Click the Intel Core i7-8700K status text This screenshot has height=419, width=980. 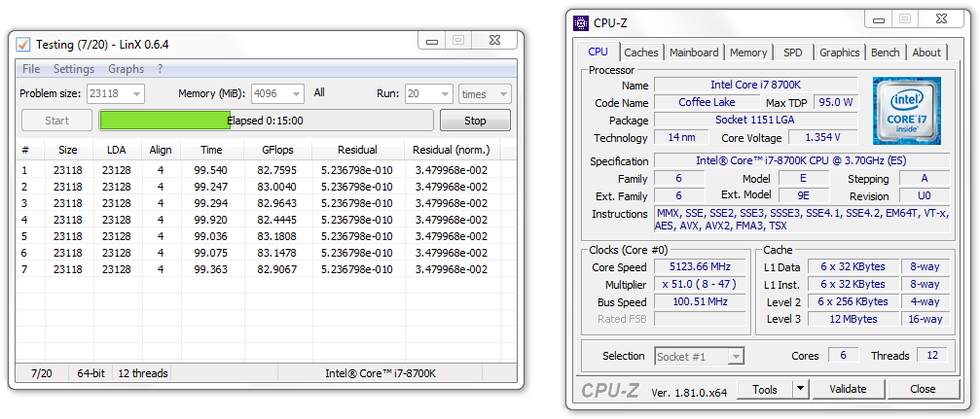click(380, 373)
